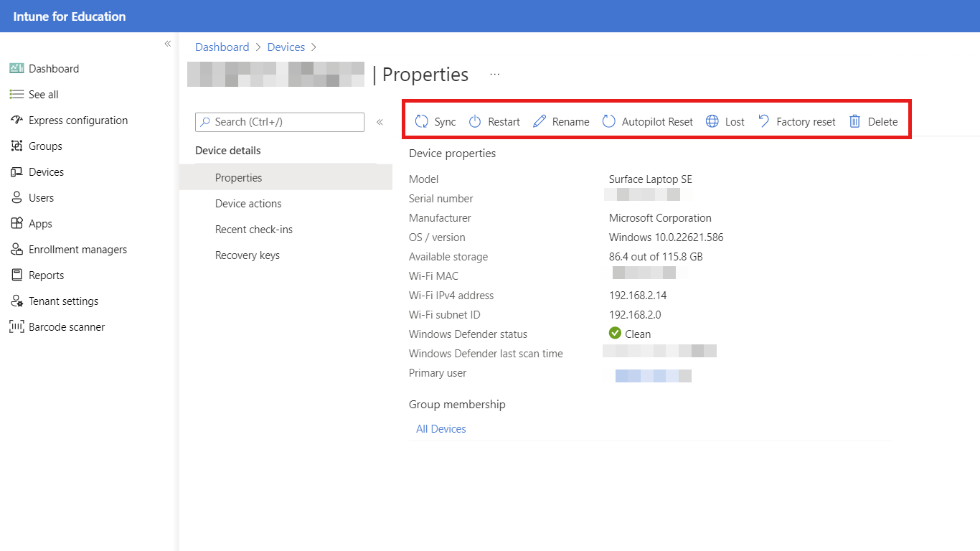980x551 pixels.
Task: Navigate to Dashboard via the breadcrumb
Action: [x=222, y=47]
